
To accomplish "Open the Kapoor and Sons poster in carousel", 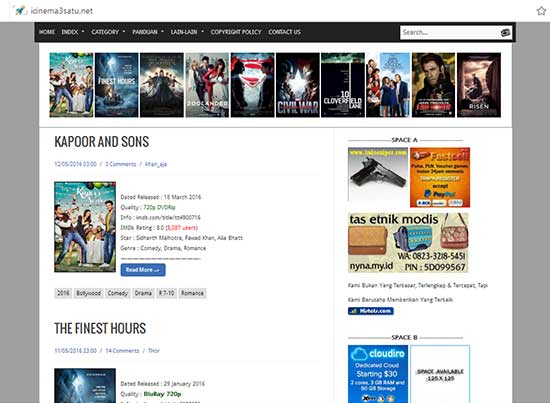I will tap(72, 85).
